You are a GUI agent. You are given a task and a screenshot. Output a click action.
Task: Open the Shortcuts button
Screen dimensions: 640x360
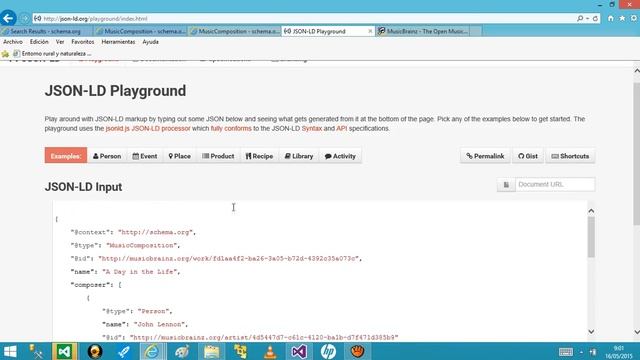point(570,156)
